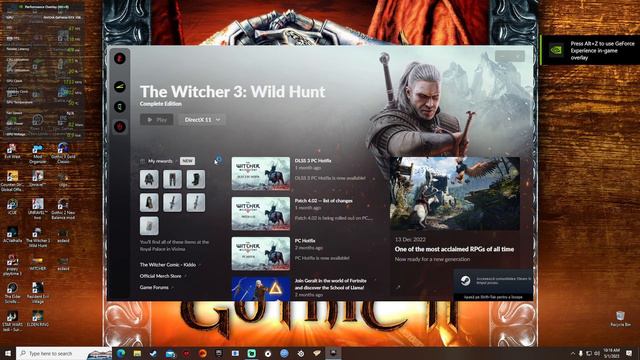Image resolution: width=640 pixels, height=360 pixels.
Task: Select the lone reward item in third row
Action: click(x=149, y=226)
